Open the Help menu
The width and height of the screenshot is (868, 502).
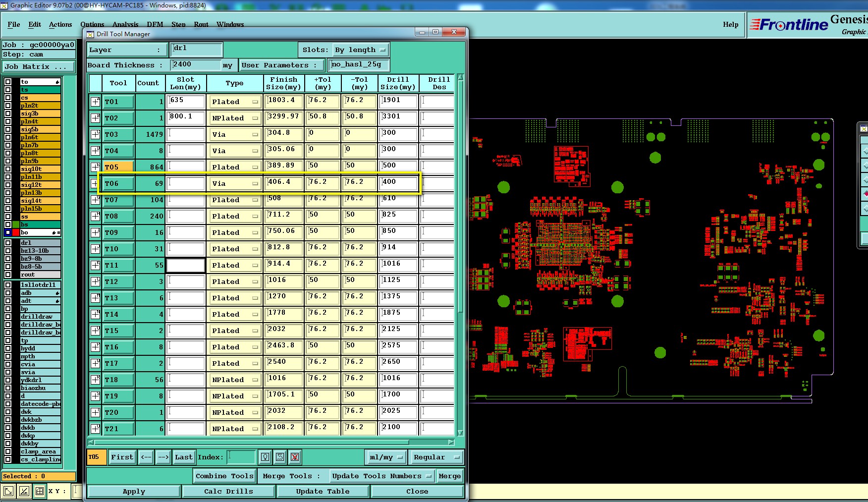730,24
